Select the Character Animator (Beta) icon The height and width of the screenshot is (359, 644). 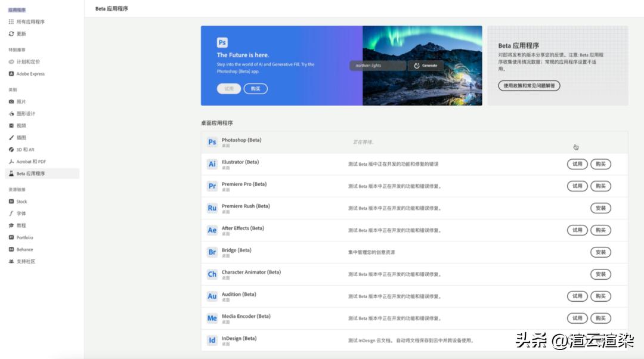[x=212, y=274]
